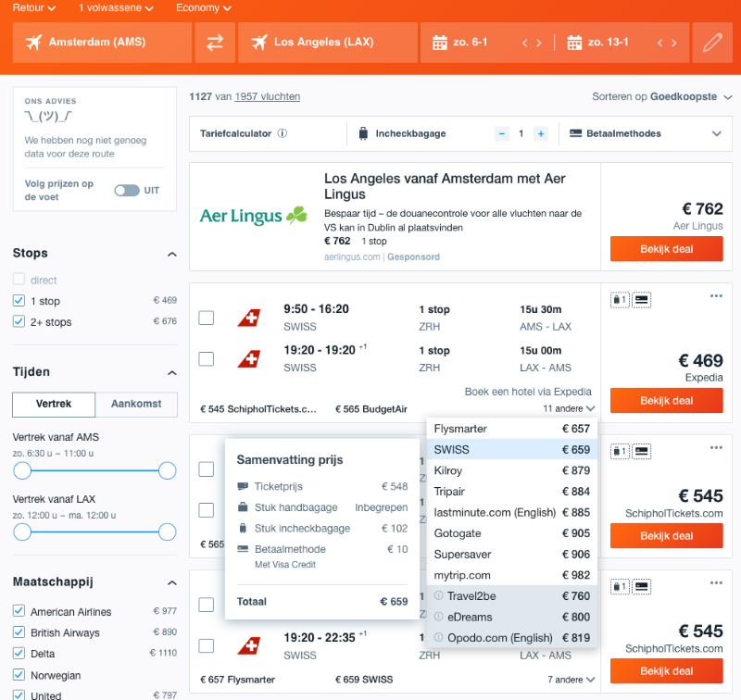Increase Incheckbagage count with plus button
This screenshot has height=700, width=741.
click(x=541, y=133)
